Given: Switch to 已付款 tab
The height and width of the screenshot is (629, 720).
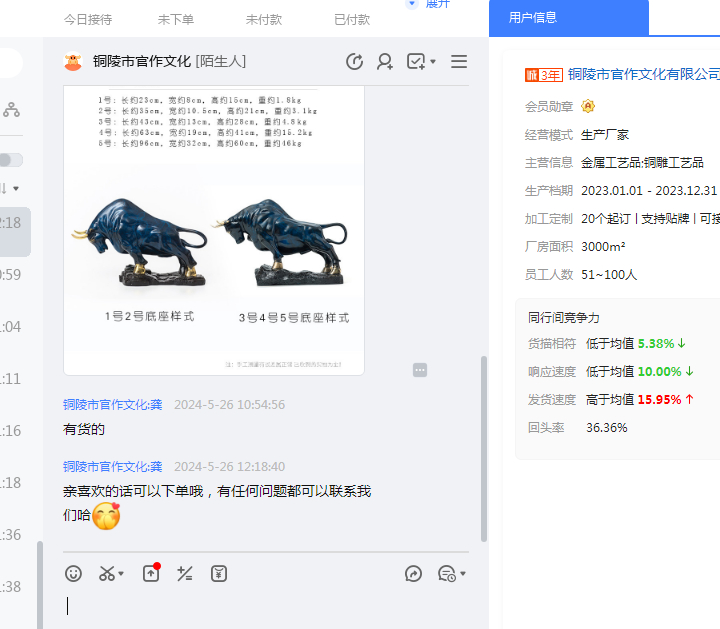Looking at the screenshot, I should point(352,20).
